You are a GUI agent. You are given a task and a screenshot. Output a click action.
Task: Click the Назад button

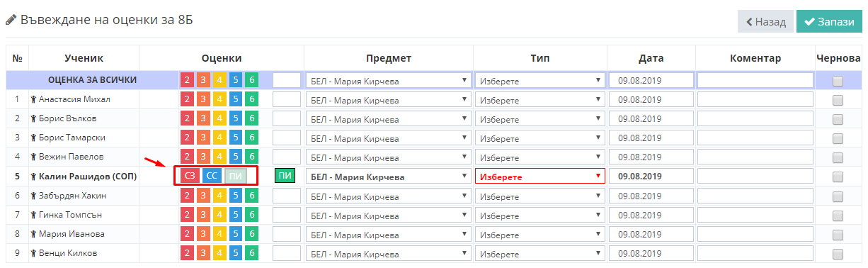click(x=765, y=21)
